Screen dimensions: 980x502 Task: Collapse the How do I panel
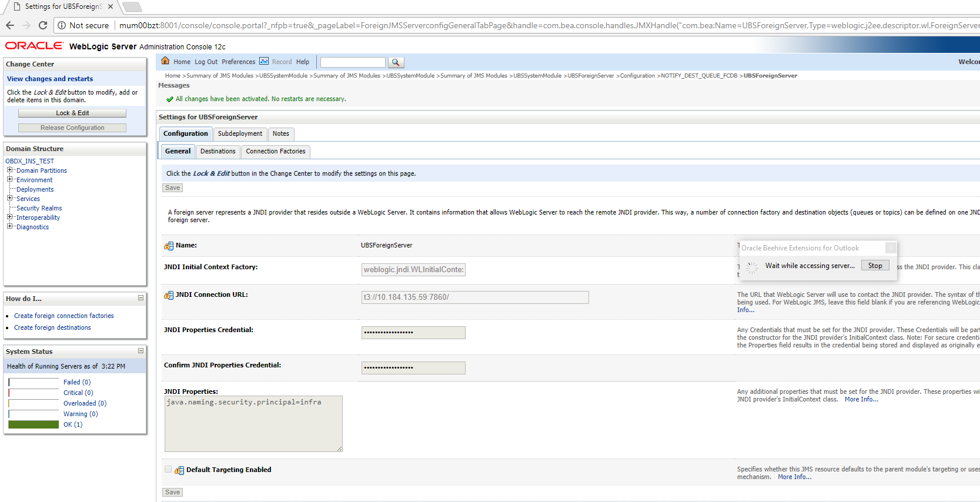(141, 298)
